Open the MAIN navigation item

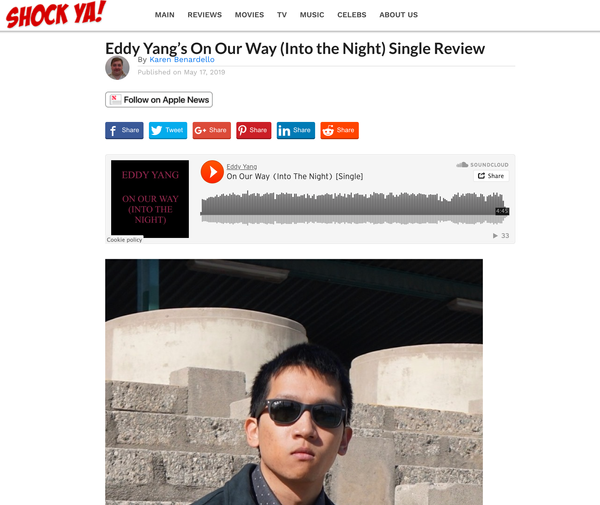[x=165, y=15]
